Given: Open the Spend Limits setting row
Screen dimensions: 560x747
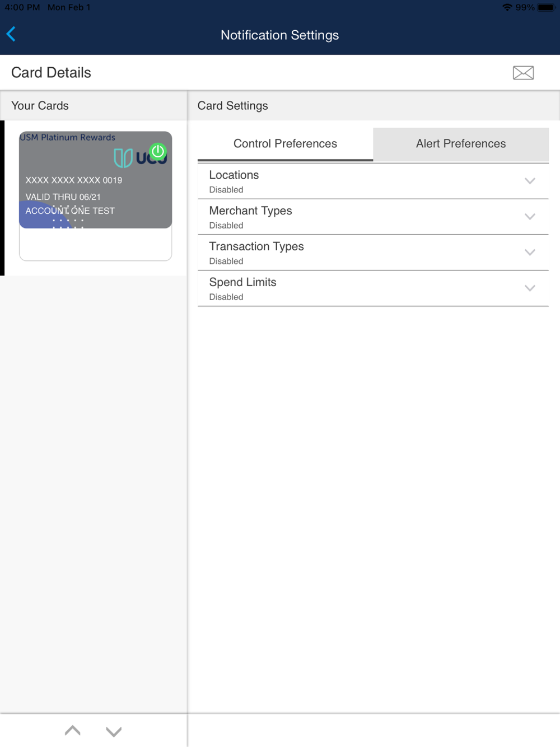Looking at the screenshot, I should click(373, 289).
